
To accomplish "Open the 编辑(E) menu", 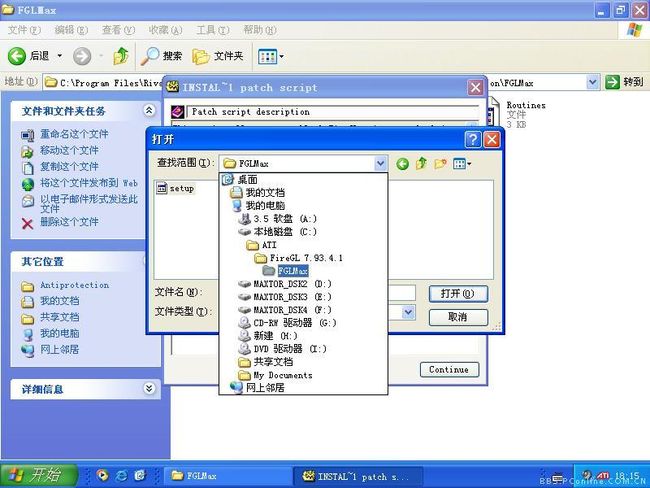I will 71,30.
